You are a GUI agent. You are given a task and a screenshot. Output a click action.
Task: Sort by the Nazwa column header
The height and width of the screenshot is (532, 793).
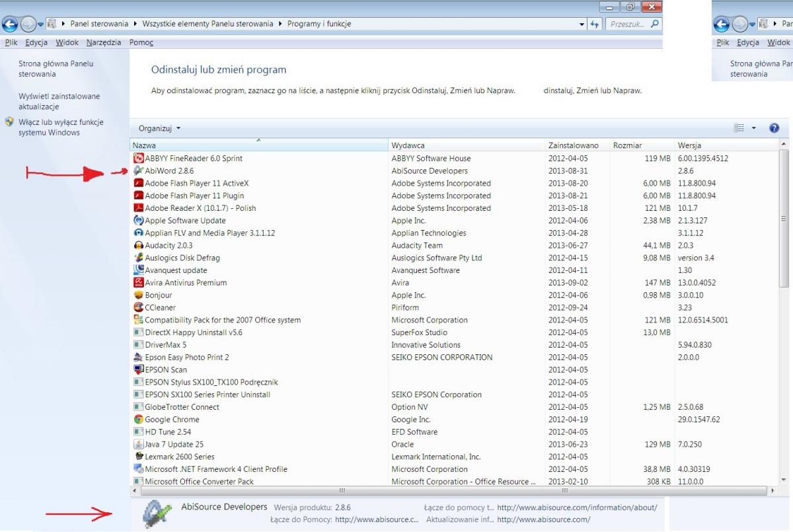259,145
